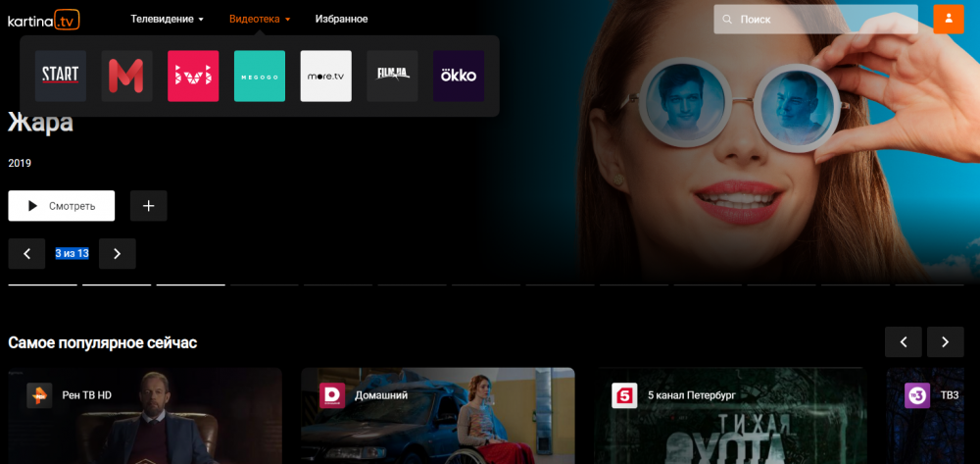This screenshot has height=464, width=980.
Task: Choose the MEGOGO service tile
Action: coord(260,77)
